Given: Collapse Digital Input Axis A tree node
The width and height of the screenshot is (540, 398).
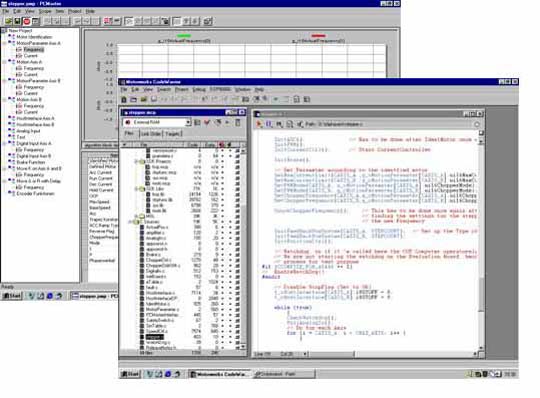Looking at the screenshot, I should (x=4, y=144).
